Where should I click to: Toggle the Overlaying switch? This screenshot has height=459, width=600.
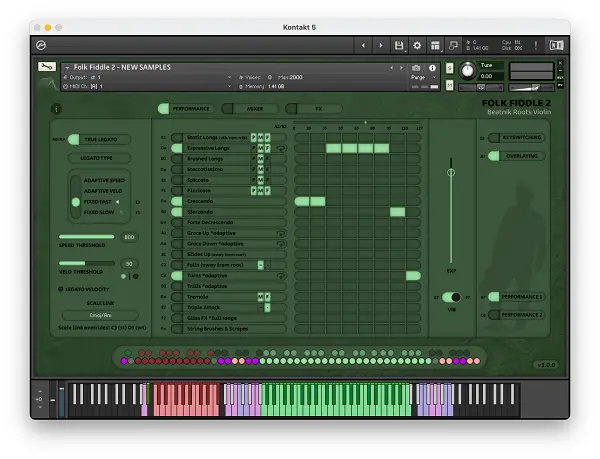coord(516,156)
